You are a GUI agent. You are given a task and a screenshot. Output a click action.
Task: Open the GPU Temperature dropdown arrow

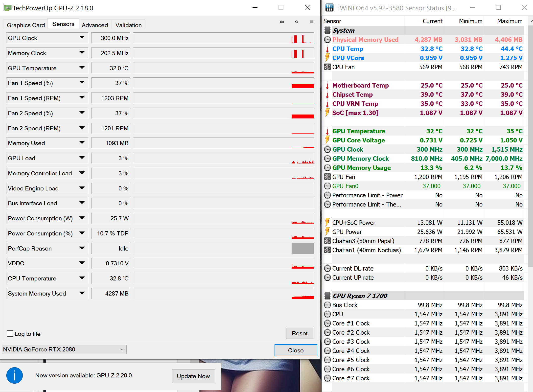pos(82,68)
